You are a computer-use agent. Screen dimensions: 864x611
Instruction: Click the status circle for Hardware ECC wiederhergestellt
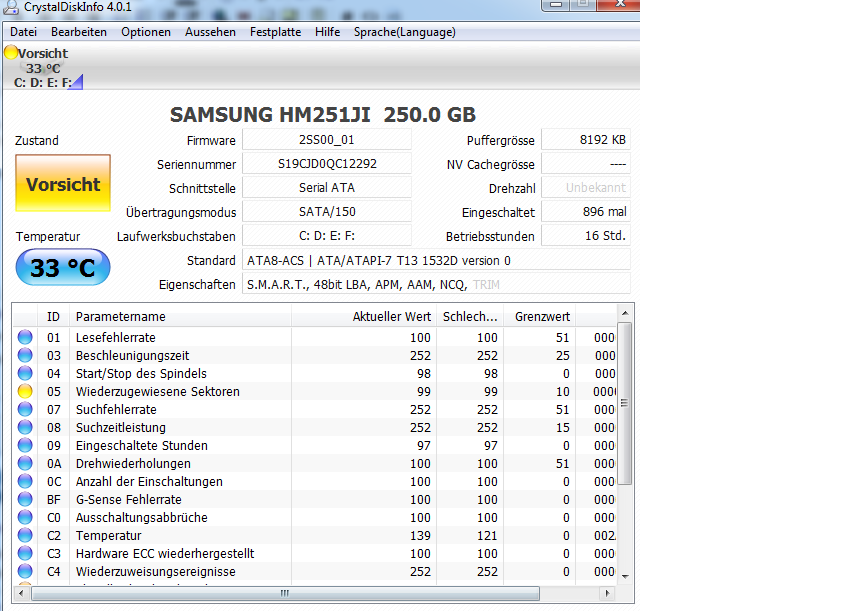(25, 553)
